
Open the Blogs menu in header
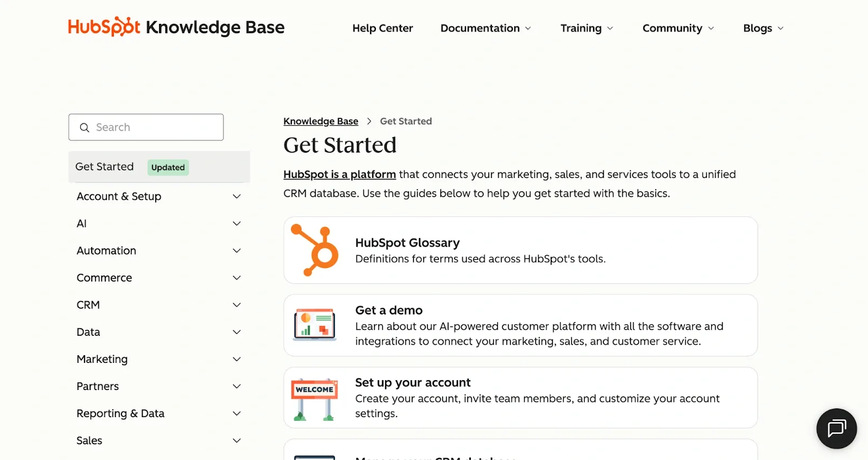(x=763, y=28)
